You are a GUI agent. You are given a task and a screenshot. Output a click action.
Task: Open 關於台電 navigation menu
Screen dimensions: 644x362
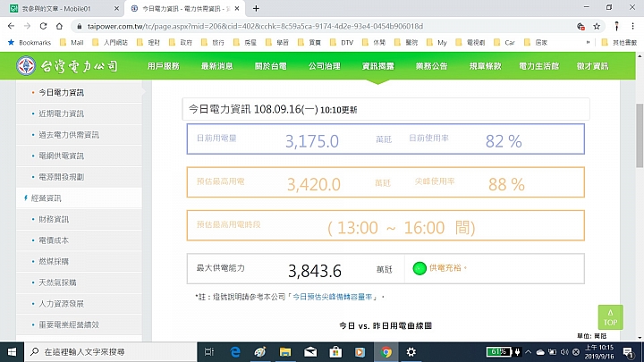pos(271,66)
